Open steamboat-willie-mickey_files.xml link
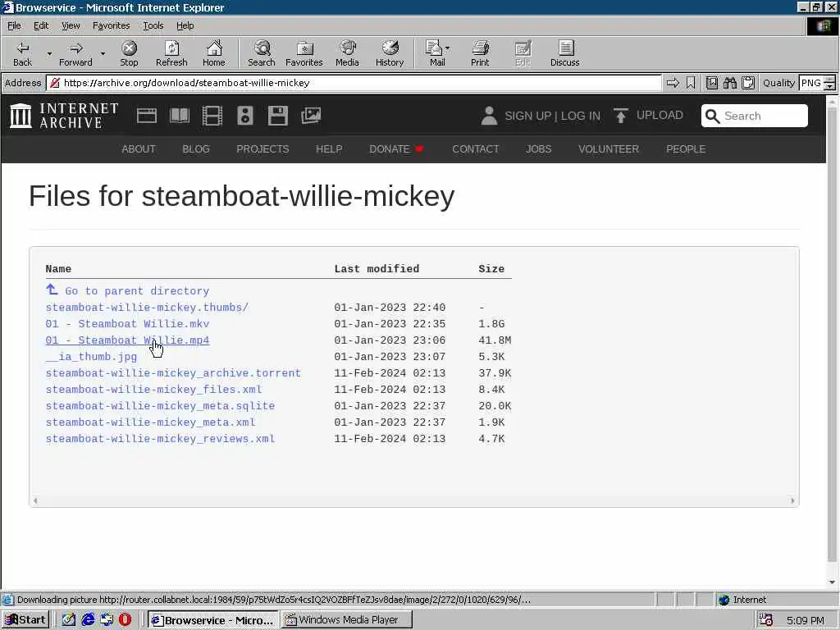This screenshot has height=630, width=840. 153,390
